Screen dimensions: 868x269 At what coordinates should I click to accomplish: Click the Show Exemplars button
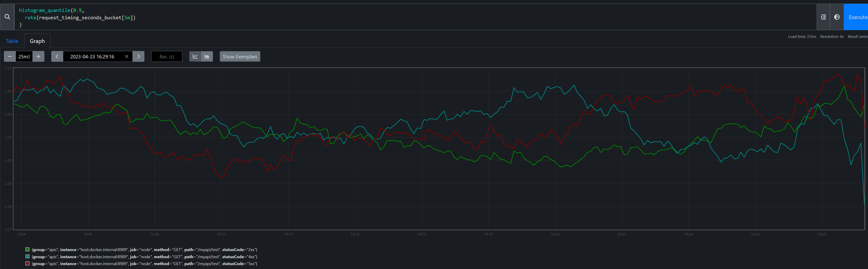[x=240, y=57]
